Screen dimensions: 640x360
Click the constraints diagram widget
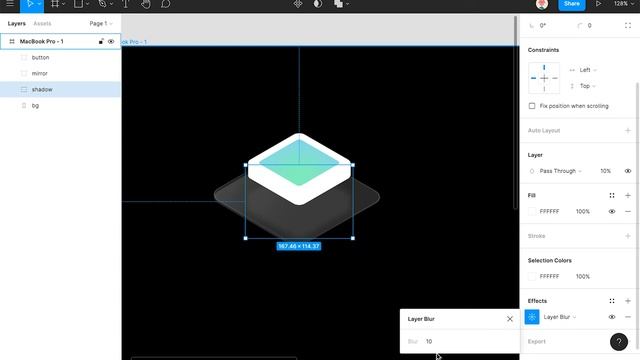click(x=544, y=78)
